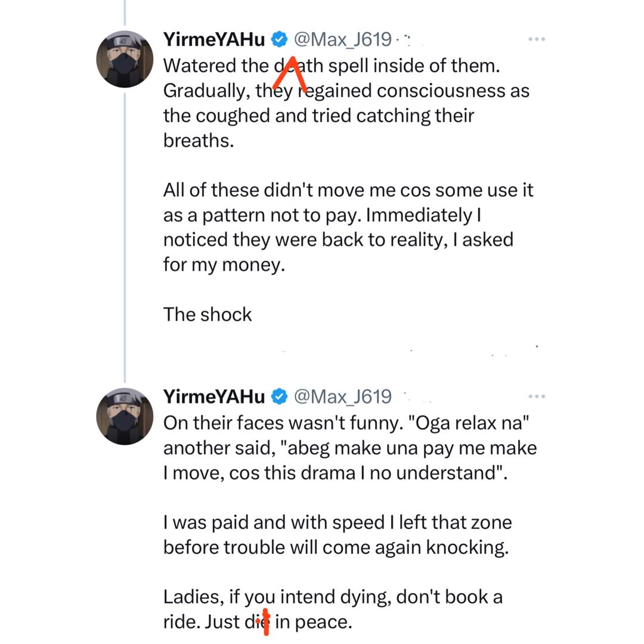Click 'The shock' line in the first tweet
The width and height of the screenshot is (644, 644).
coord(208,314)
